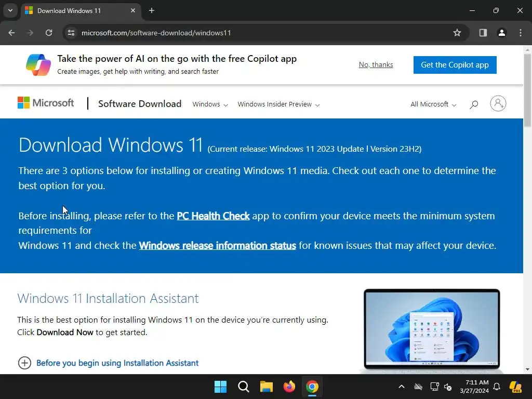Open Chrome side panel
The height and width of the screenshot is (399, 532).
[x=483, y=33]
